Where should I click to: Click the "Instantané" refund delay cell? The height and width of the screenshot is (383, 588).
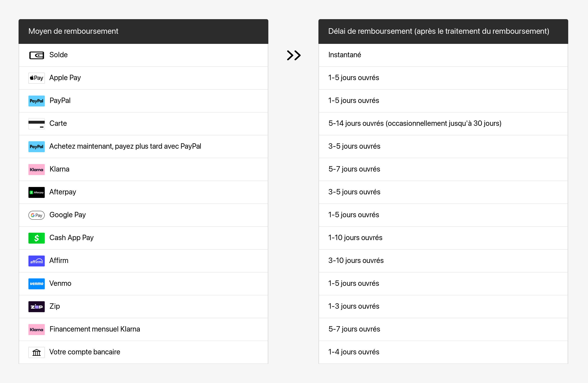tap(344, 55)
